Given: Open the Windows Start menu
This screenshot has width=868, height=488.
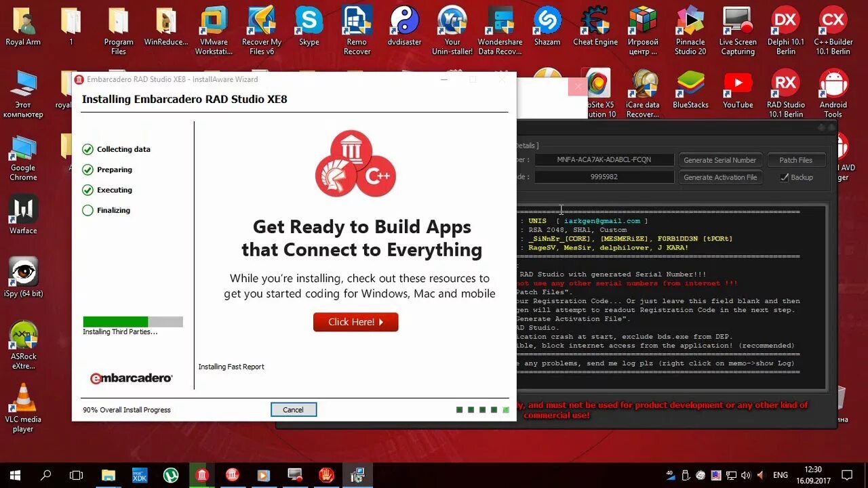Looking at the screenshot, I should pos(15,475).
